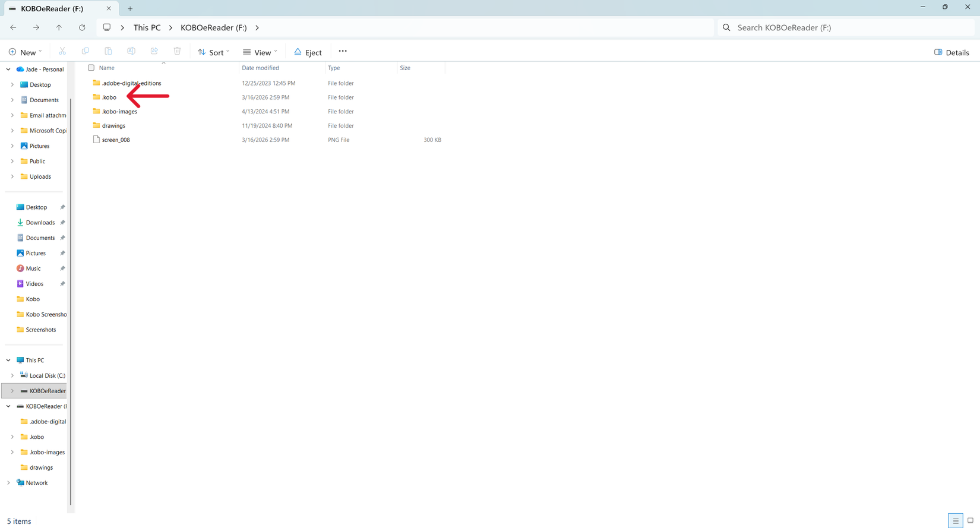Screen dimensions: 980x528
Task: Collapse the This PC tree node
Action: pyautogui.click(x=8, y=361)
